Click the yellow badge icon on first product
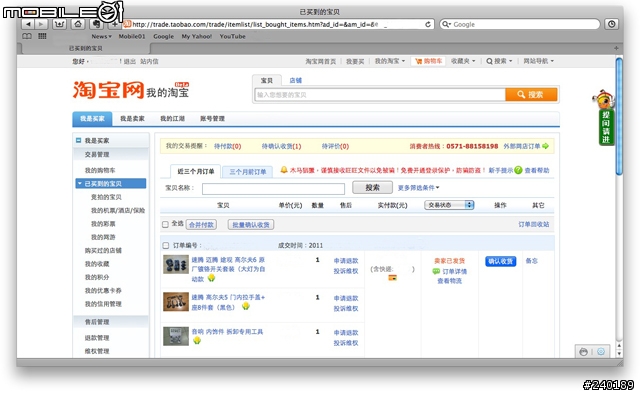This screenshot has height=393, width=640. [211, 278]
